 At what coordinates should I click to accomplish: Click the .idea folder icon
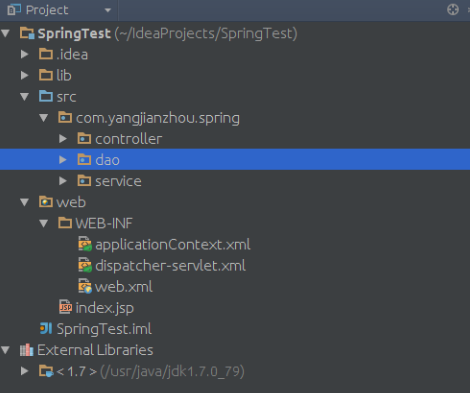pyautogui.click(x=46, y=54)
